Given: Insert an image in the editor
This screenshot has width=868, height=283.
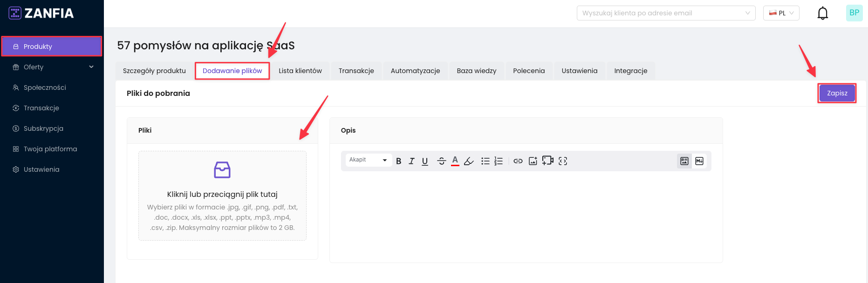Looking at the screenshot, I should pyautogui.click(x=533, y=161).
